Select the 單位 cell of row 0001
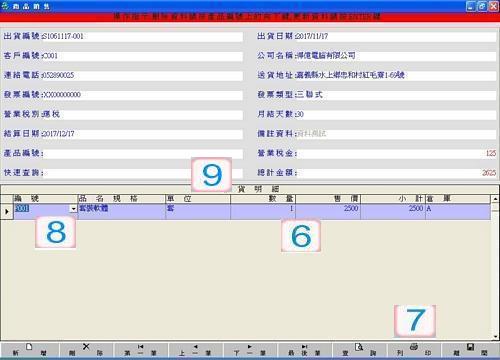 [x=198, y=211]
